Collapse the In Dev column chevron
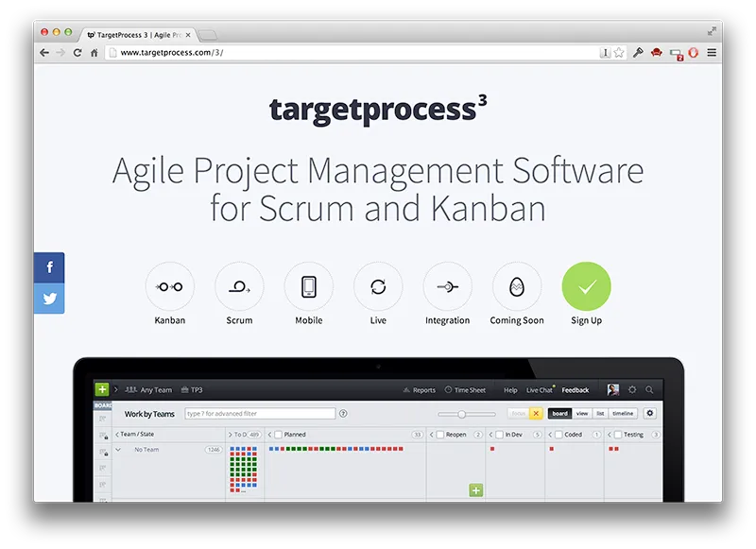 click(490, 435)
